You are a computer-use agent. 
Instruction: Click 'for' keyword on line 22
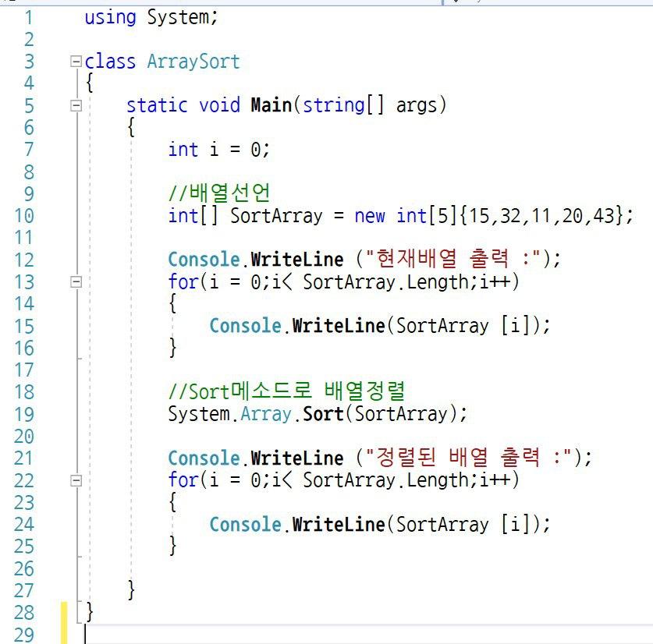[x=183, y=480]
